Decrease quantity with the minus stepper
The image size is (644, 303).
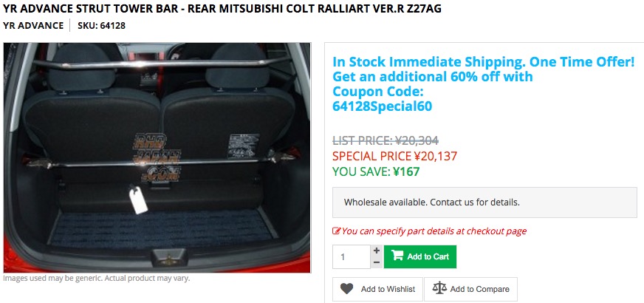(x=377, y=262)
